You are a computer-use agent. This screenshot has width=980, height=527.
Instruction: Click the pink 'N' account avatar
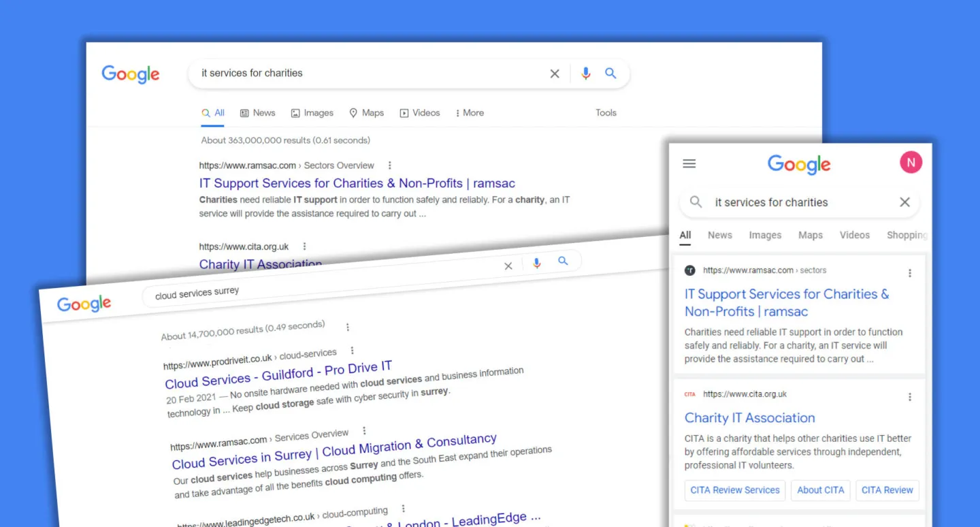coord(911,162)
